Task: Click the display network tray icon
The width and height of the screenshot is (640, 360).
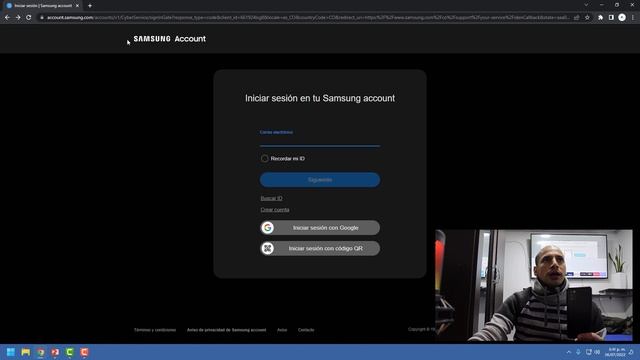Action: 589,352
